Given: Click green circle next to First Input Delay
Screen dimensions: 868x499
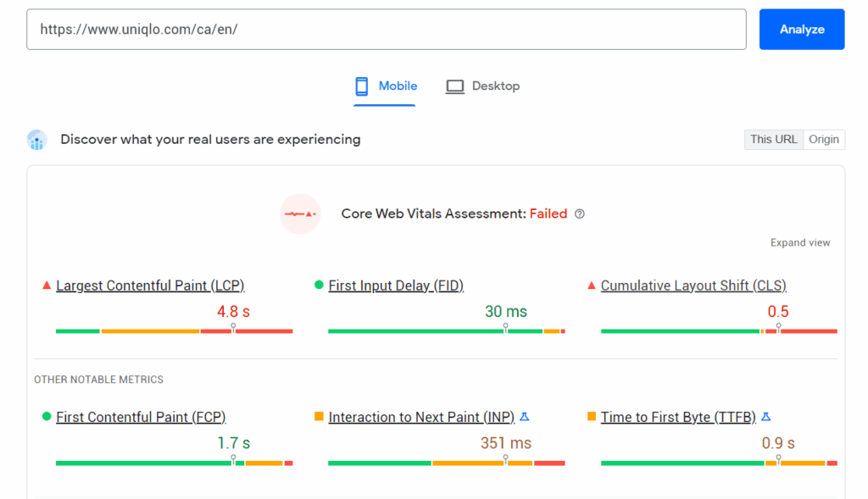Looking at the screenshot, I should (319, 285).
